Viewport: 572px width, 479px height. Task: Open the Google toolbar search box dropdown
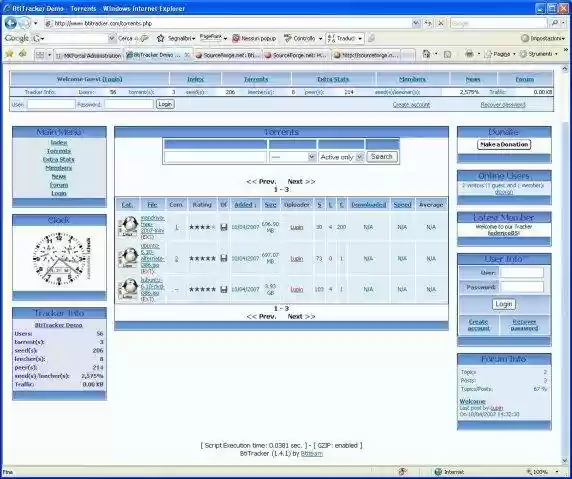coord(111,38)
